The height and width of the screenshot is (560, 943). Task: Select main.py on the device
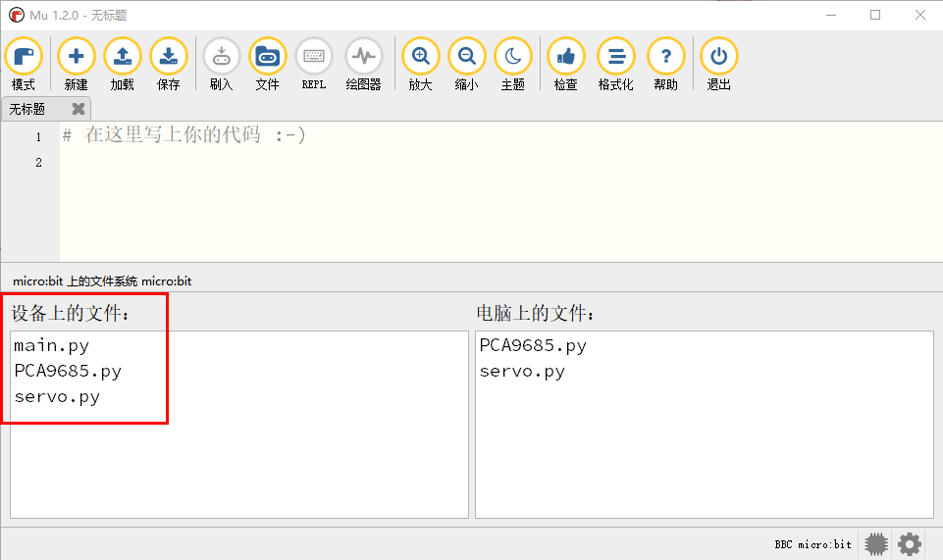(x=52, y=345)
